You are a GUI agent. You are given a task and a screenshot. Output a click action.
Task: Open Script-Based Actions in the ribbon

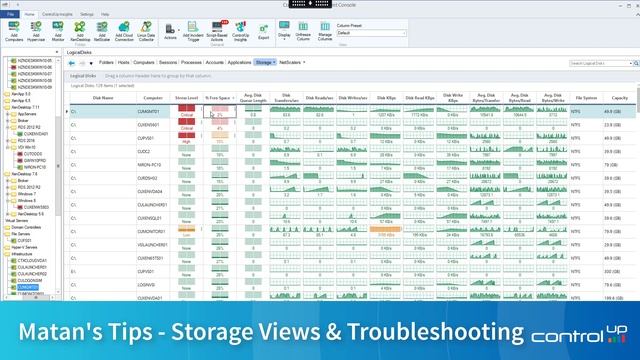click(217, 31)
